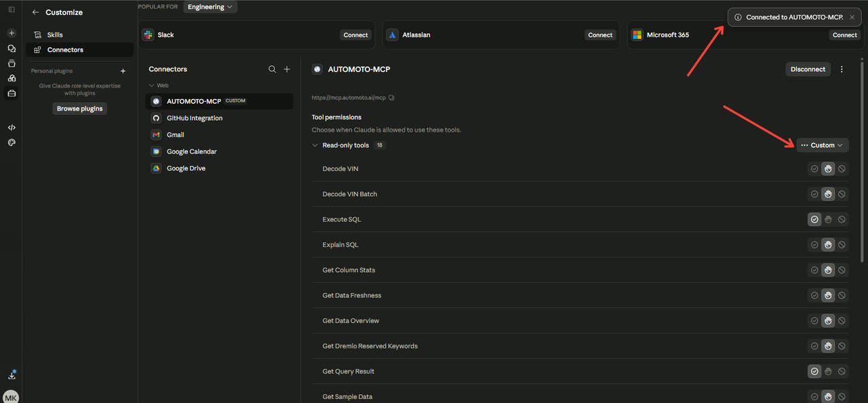Click the Get Column Stats tool name
This screenshot has height=403, width=868.
pyautogui.click(x=349, y=270)
